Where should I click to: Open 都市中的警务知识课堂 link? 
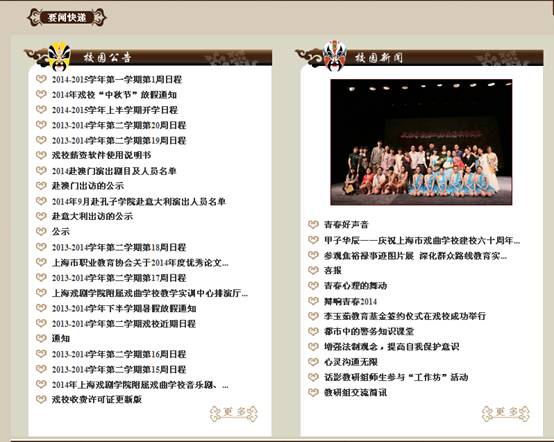click(x=369, y=331)
